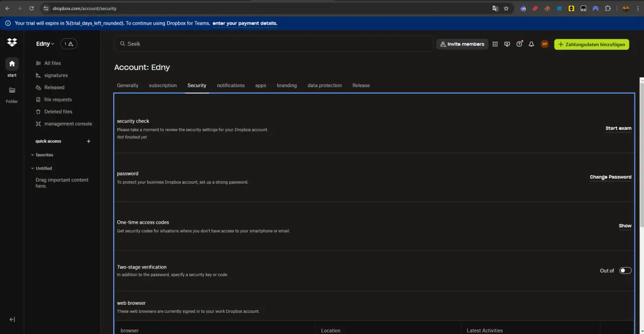Open the Chrome three-dot menu

coord(637,9)
